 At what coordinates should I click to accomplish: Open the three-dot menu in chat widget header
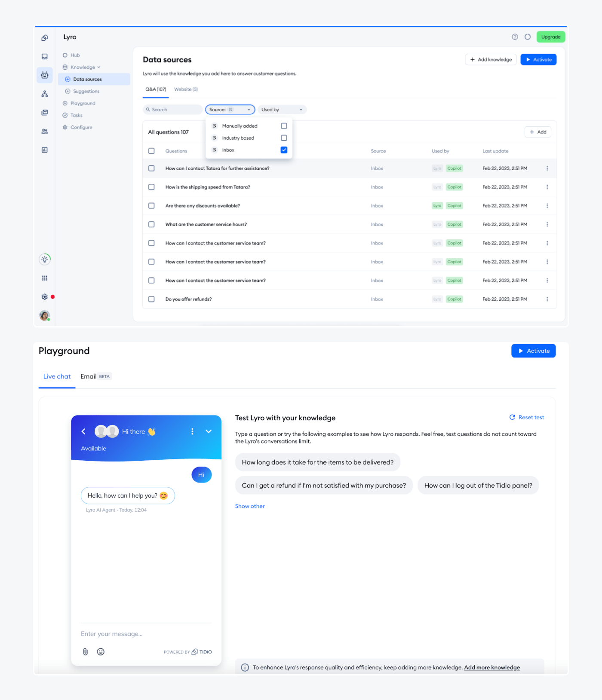(x=192, y=431)
